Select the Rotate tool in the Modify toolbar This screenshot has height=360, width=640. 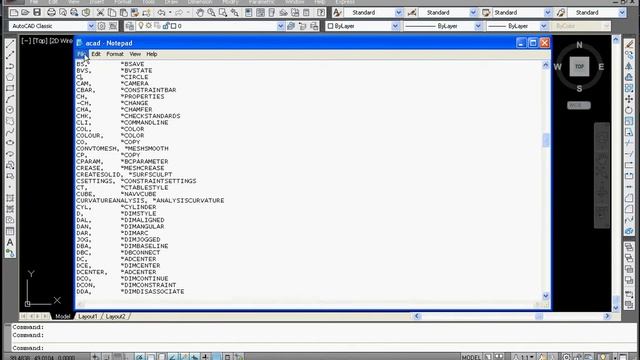tap(629, 110)
